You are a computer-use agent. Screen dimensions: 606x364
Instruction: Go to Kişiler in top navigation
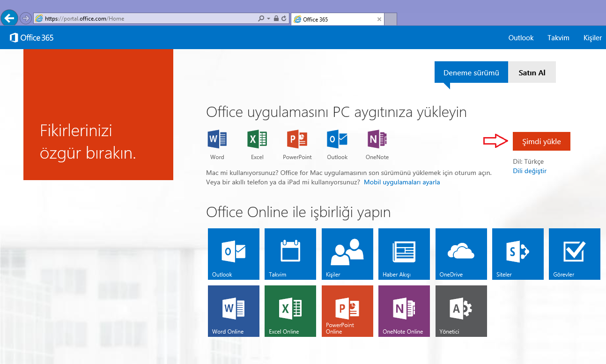(592, 38)
